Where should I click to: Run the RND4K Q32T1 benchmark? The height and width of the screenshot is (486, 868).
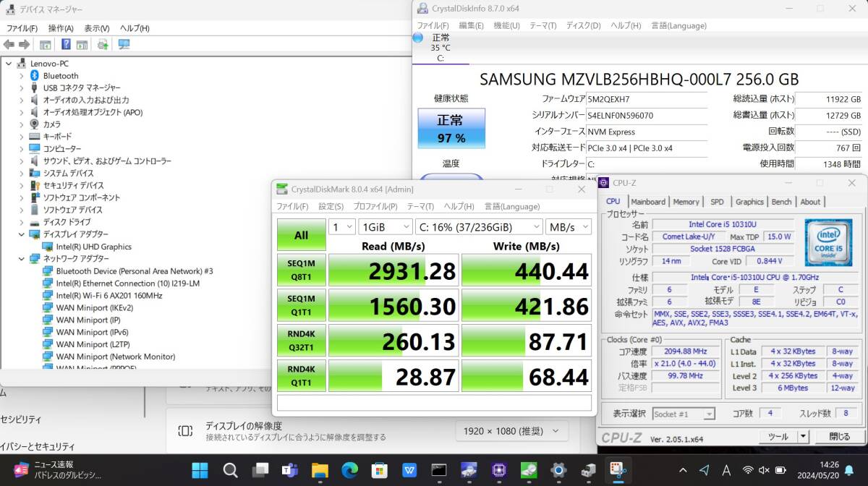(301, 341)
